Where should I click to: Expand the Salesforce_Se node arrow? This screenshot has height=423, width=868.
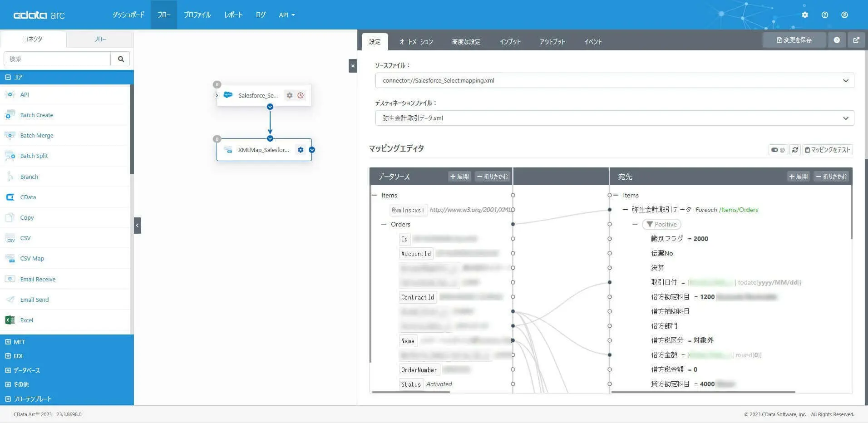[217, 95]
